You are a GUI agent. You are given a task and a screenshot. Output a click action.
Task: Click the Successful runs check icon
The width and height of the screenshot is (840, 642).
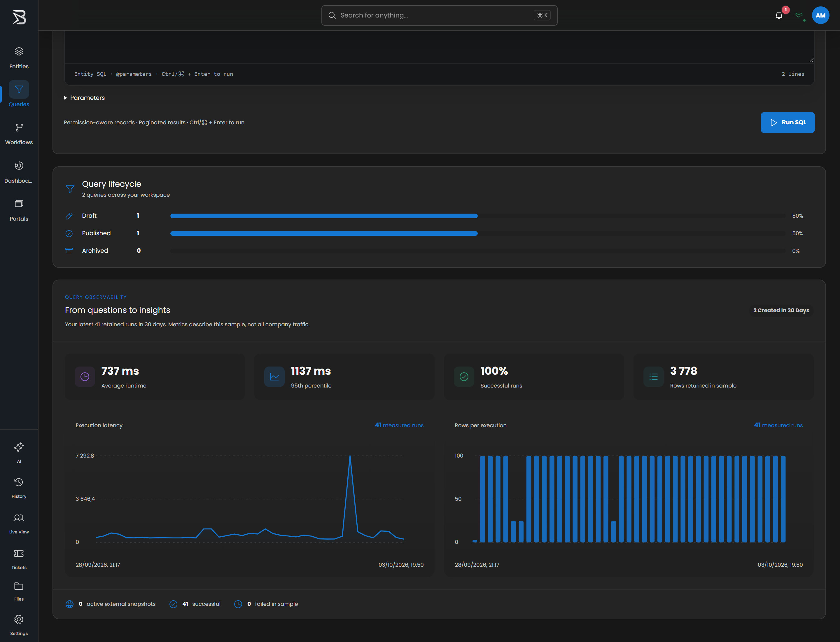coord(464,377)
